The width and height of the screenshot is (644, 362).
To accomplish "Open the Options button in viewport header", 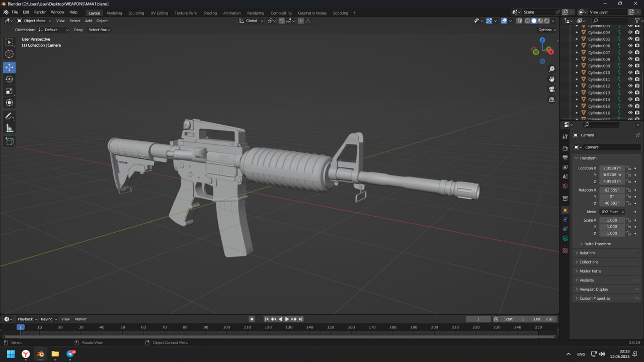I will click(547, 30).
